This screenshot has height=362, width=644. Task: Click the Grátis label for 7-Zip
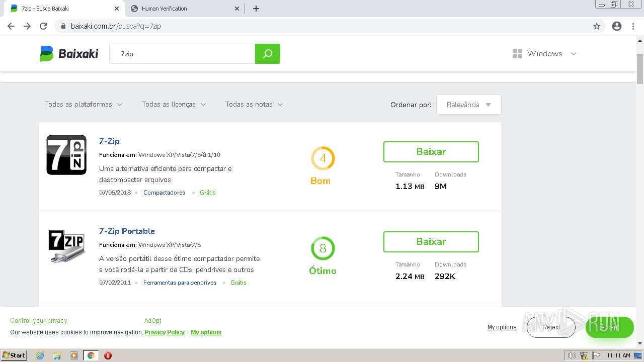(208, 193)
